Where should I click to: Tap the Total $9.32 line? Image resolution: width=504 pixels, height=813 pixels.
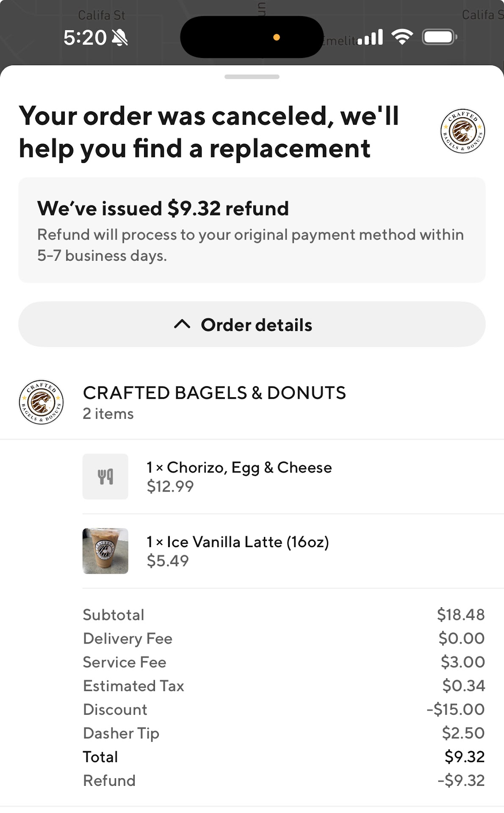tap(283, 757)
